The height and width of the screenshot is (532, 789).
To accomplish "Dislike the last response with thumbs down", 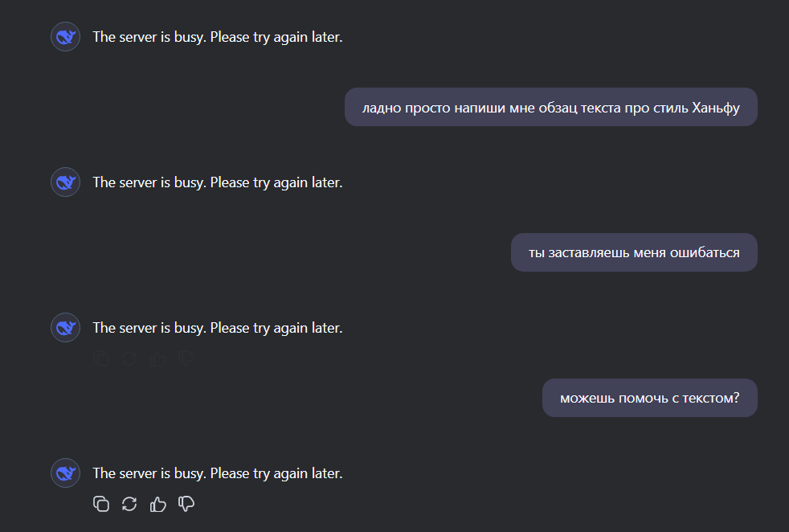I will pos(186,504).
